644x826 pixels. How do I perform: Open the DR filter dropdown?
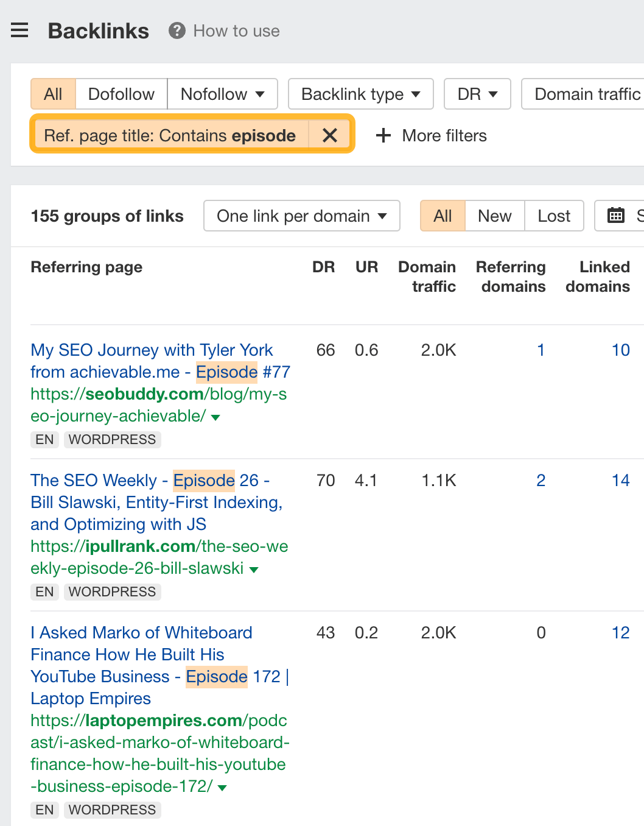point(477,94)
